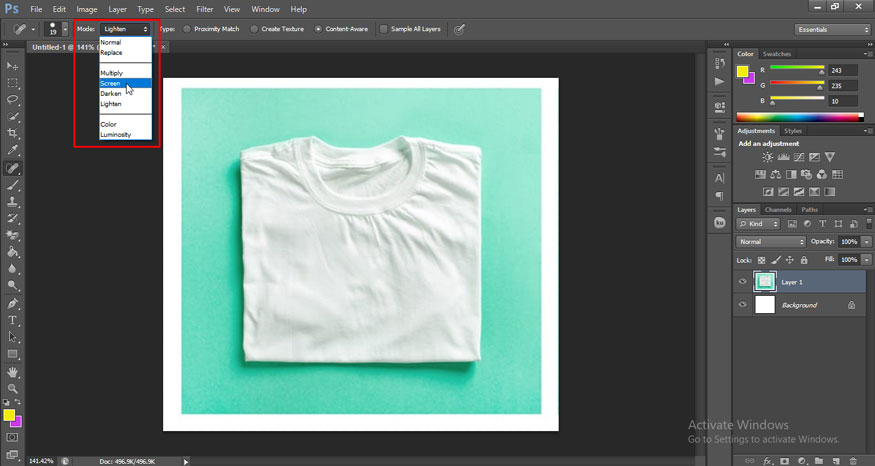Screen dimensions: 875x466
Task: Add a Gradient Map adjustment
Action: [x=830, y=192]
